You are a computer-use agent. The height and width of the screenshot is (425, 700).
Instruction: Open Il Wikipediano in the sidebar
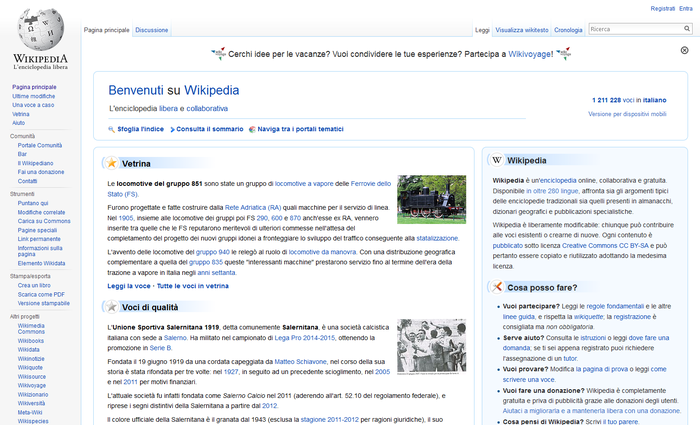(x=35, y=163)
